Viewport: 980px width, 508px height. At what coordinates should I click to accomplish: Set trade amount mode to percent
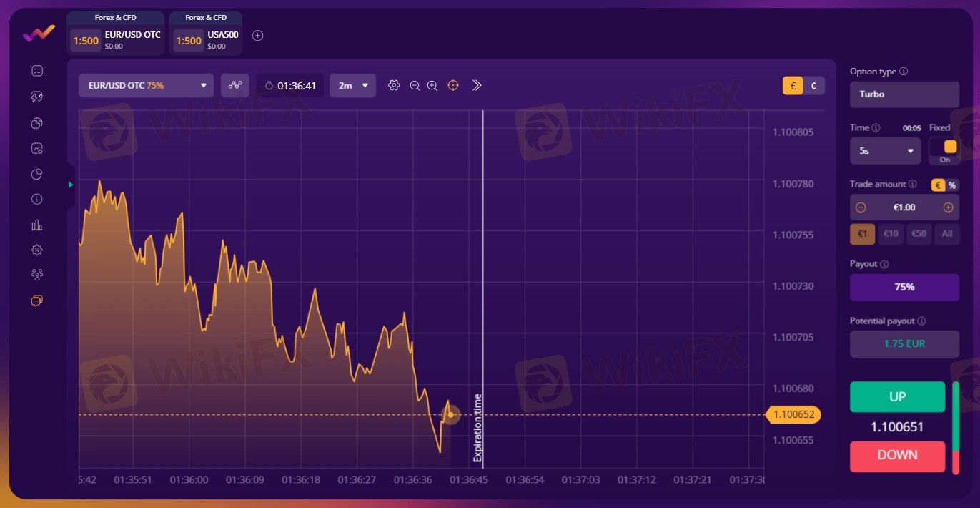click(x=952, y=185)
